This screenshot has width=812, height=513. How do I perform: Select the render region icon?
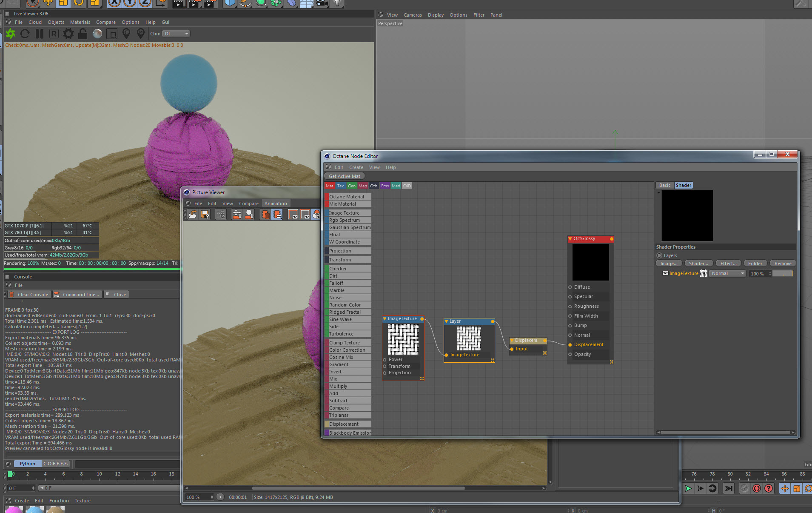click(112, 34)
